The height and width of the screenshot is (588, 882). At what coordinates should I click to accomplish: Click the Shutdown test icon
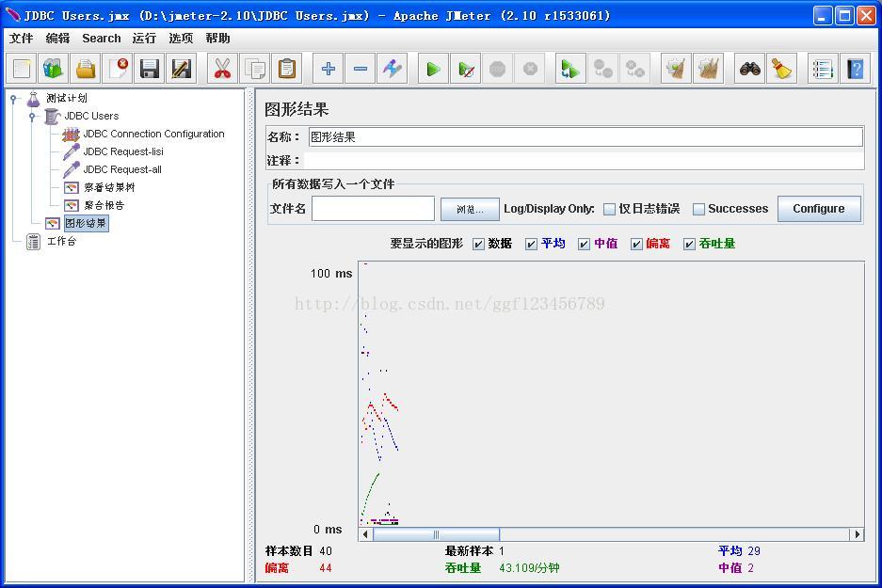coord(530,69)
